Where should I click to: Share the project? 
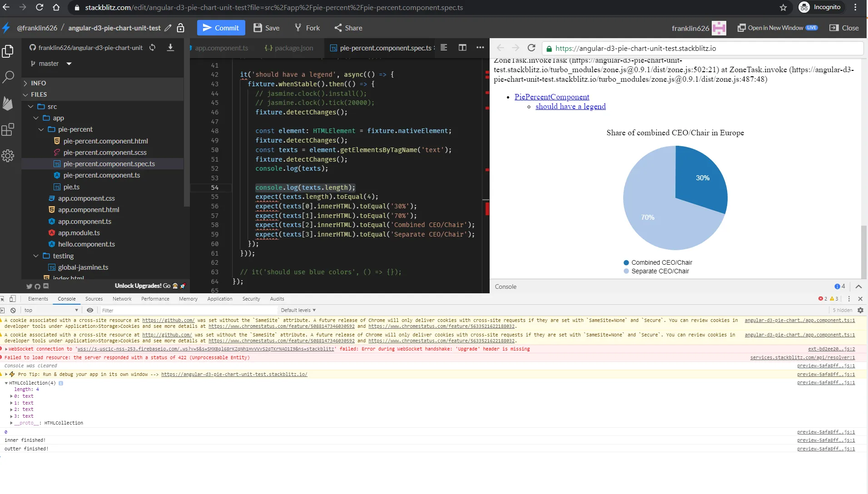348,28
